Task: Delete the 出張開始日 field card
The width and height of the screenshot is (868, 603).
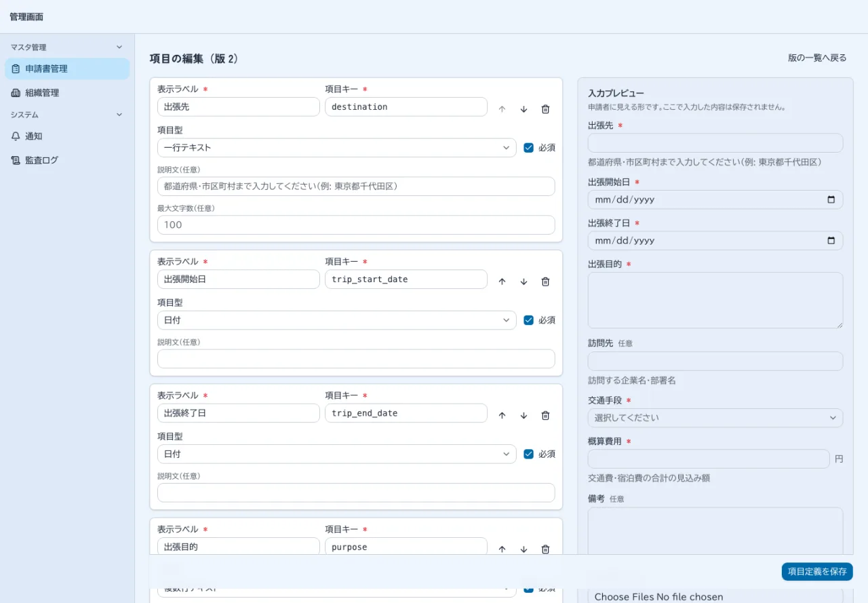Action: 545,281
